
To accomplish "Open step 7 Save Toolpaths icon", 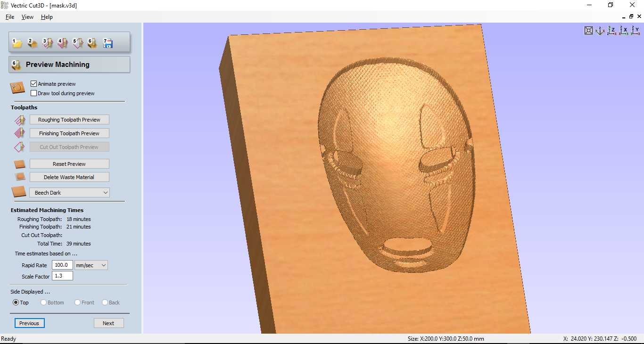I will point(107,42).
